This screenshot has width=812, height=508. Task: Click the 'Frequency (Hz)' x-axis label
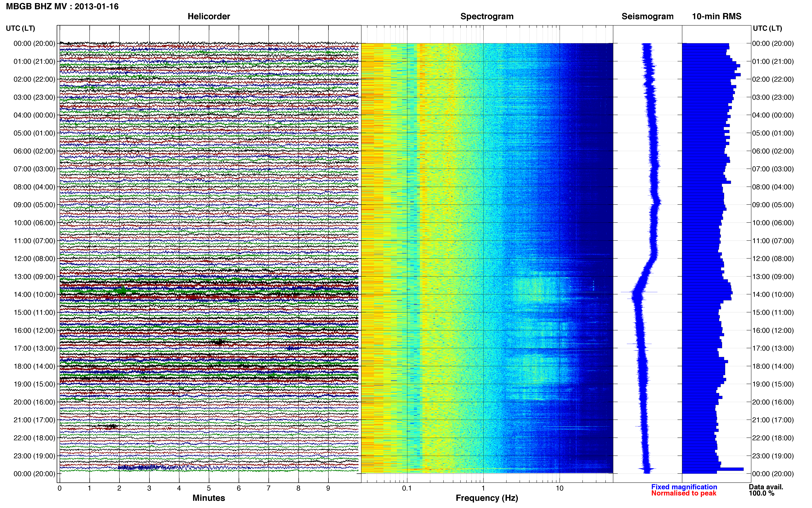(x=487, y=498)
